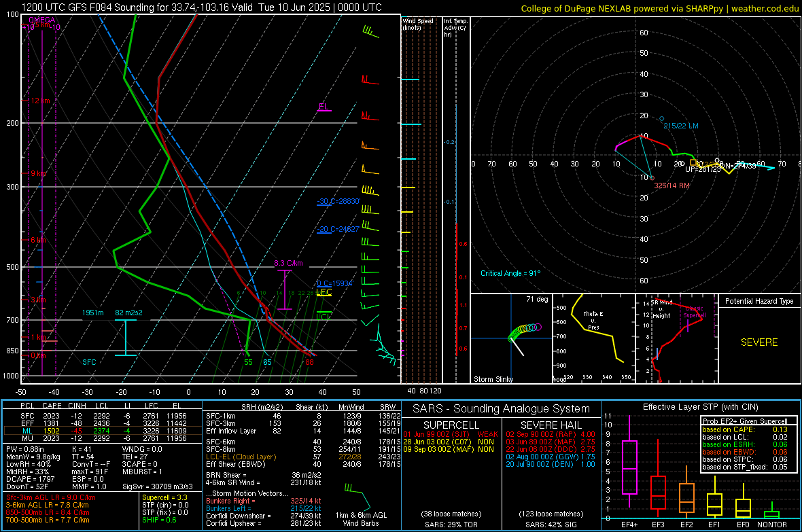
Task: Click the yellow "LFC" marker on the Skew-T
Action: point(324,292)
